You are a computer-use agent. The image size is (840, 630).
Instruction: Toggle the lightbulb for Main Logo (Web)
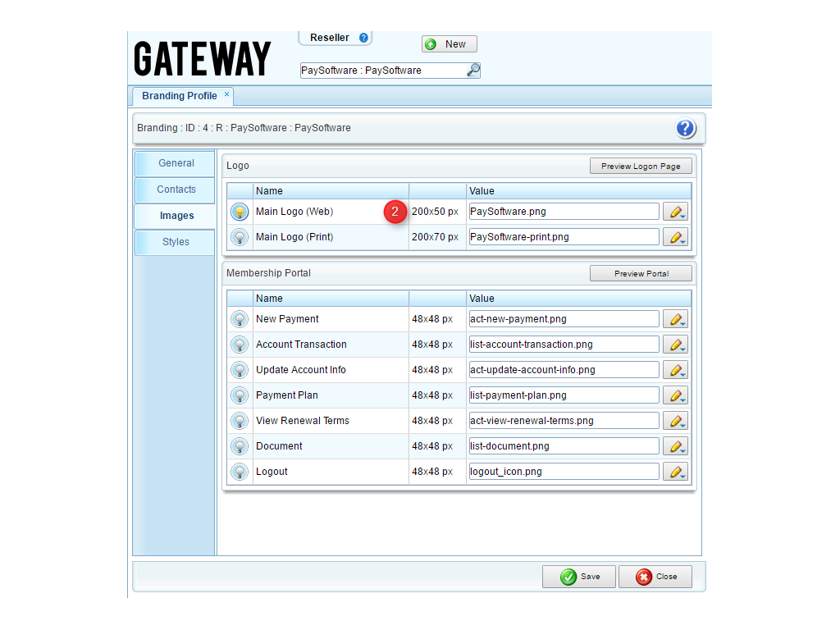tap(240, 212)
